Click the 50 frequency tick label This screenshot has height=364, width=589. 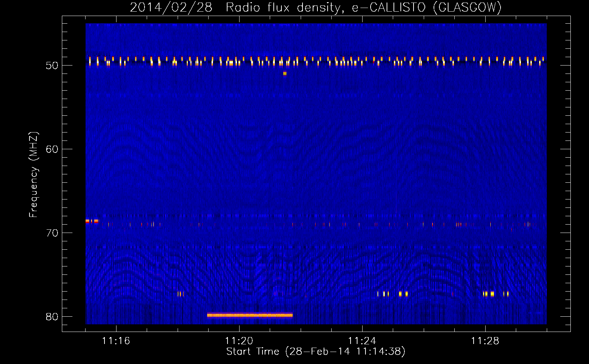click(x=52, y=66)
